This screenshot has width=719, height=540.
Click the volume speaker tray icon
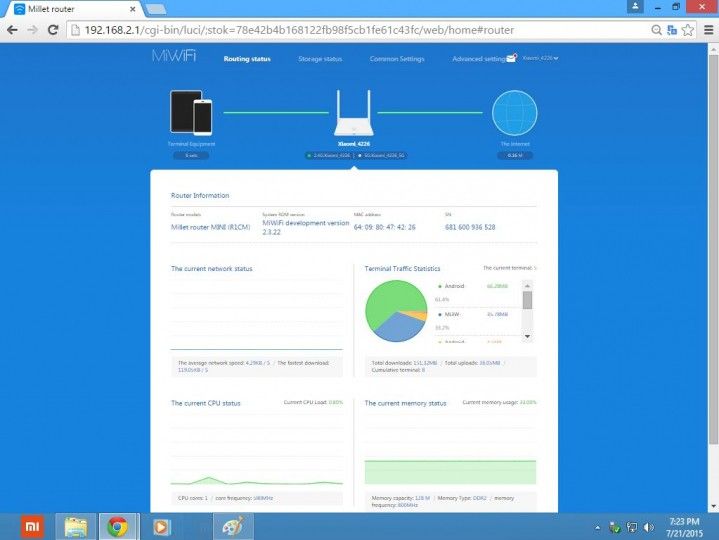[x=648, y=528]
